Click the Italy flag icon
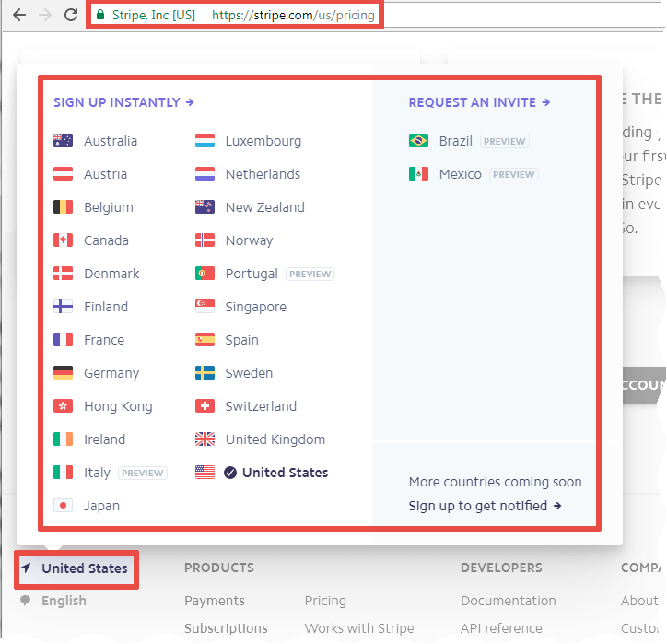Image resolution: width=667 pixels, height=644 pixels. pos(63,472)
